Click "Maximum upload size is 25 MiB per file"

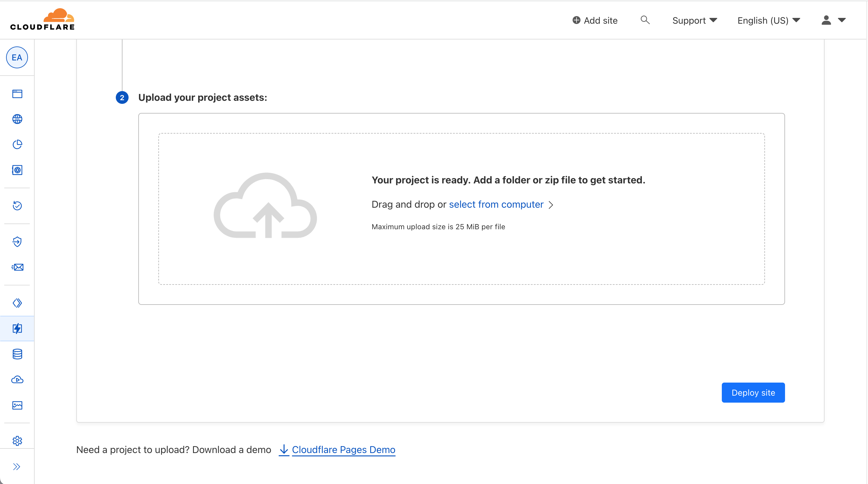coord(438,227)
